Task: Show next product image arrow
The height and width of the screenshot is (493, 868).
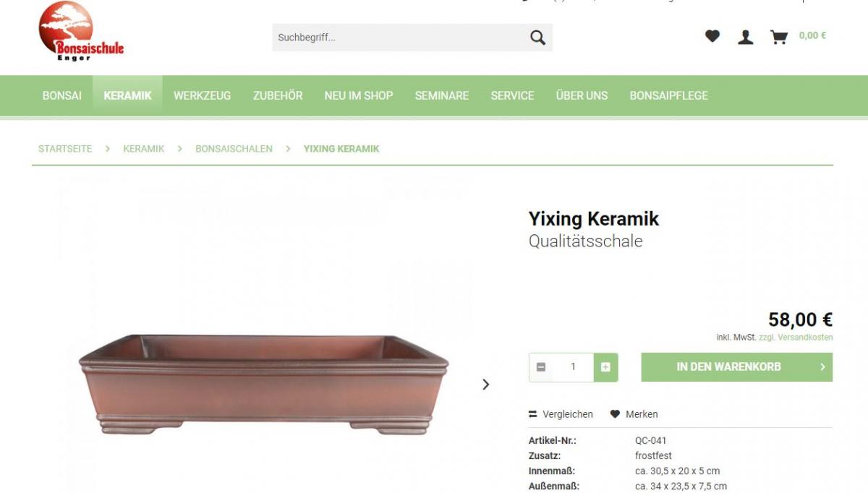Action: (x=486, y=385)
